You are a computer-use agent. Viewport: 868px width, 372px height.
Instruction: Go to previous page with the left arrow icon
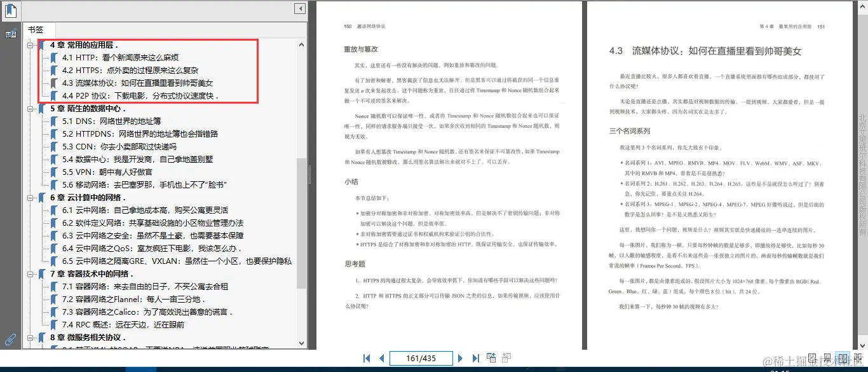pyautogui.click(x=382, y=358)
